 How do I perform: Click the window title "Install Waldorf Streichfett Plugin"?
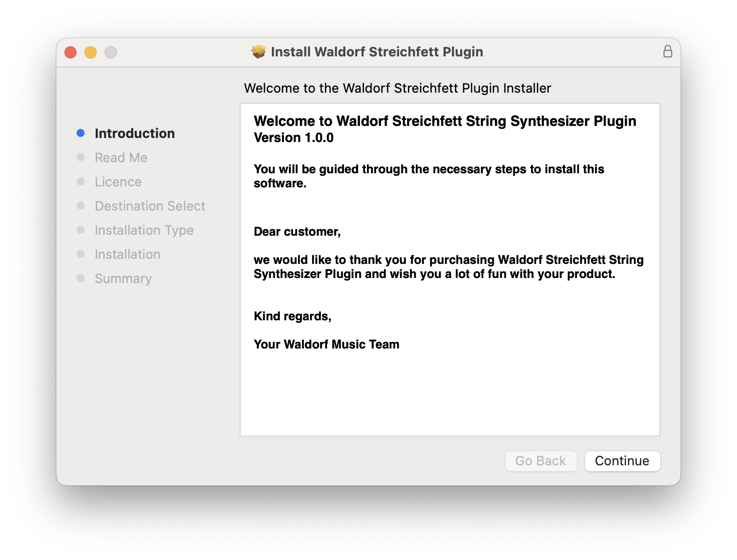[x=377, y=52]
